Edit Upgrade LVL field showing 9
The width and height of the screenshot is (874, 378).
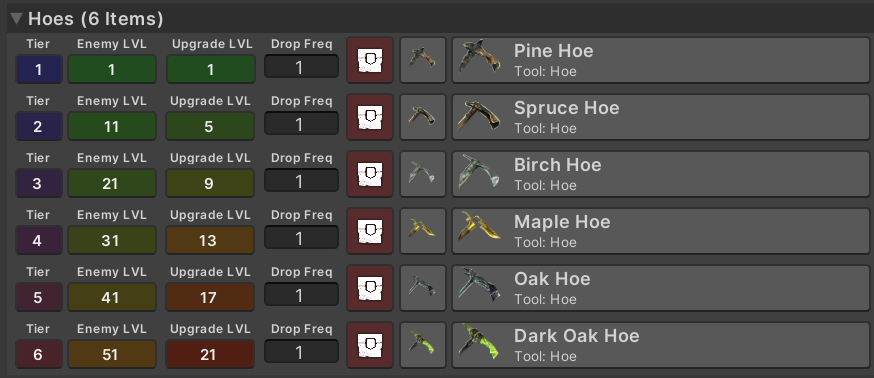pyautogui.click(x=210, y=183)
